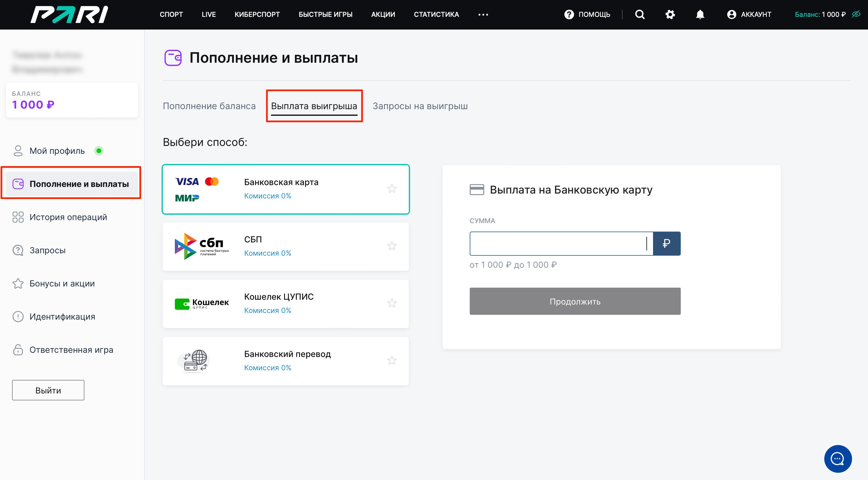Click the ruble currency icon in amount field
Image resolution: width=868 pixels, height=480 pixels.
click(x=666, y=243)
